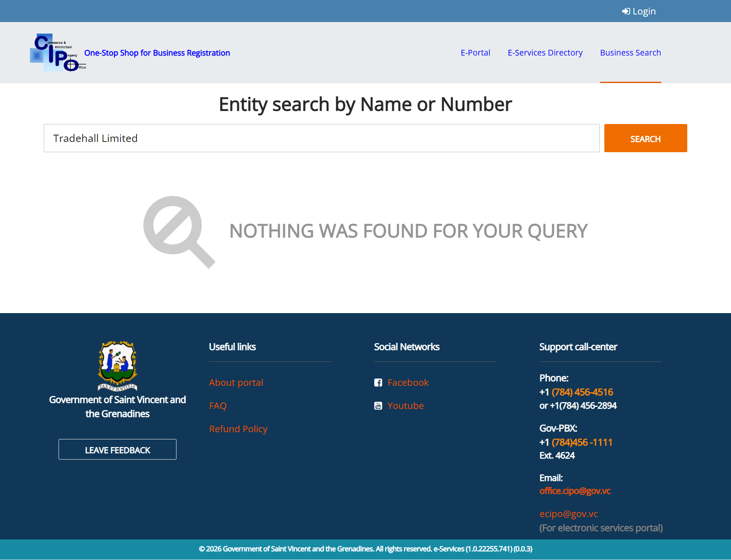Click the 'Nothing was found for your query' text
This screenshot has width=731, height=560.
[408, 231]
